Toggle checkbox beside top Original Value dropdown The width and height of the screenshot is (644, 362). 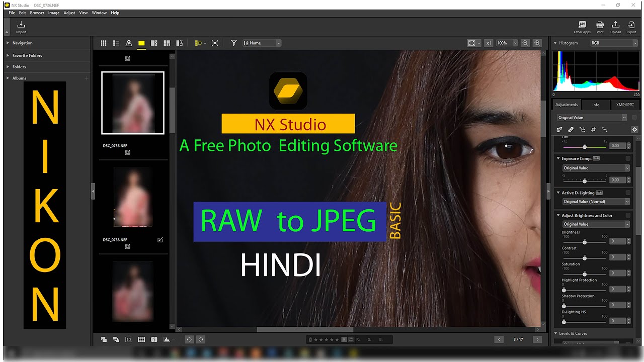click(634, 117)
